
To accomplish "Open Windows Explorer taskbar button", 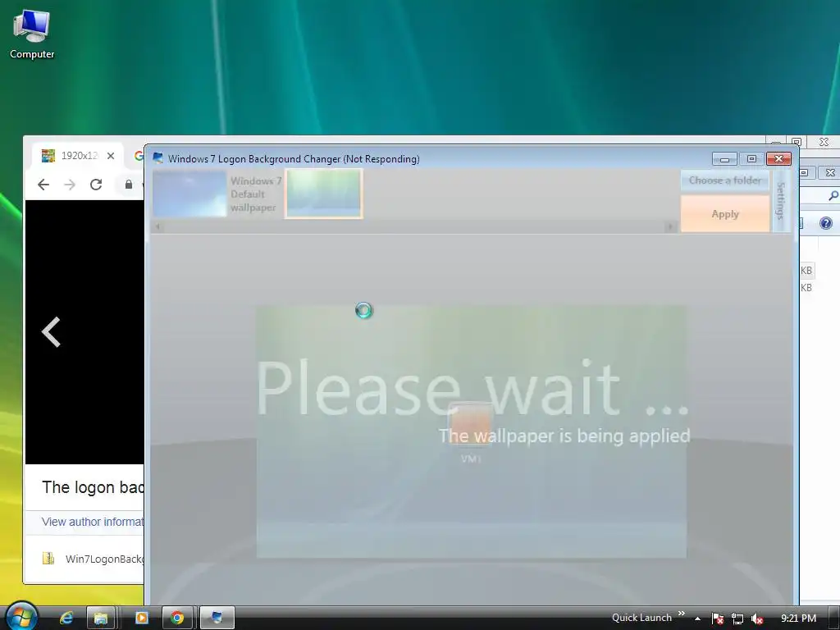I will [x=100, y=619].
